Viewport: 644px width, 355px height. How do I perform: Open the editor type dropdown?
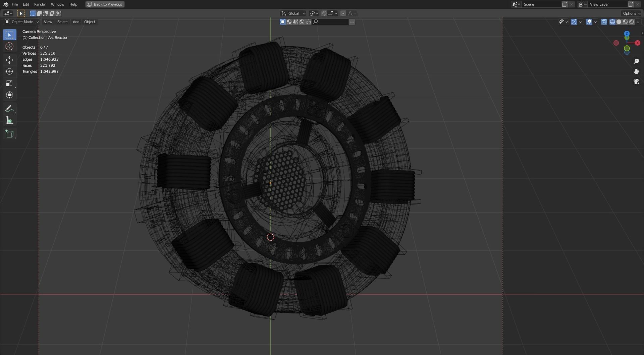click(8, 13)
